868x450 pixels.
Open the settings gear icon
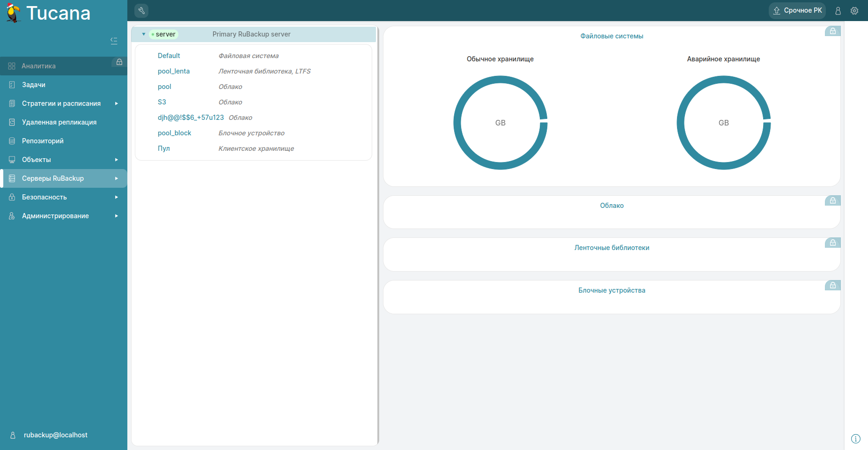pos(854,10)
